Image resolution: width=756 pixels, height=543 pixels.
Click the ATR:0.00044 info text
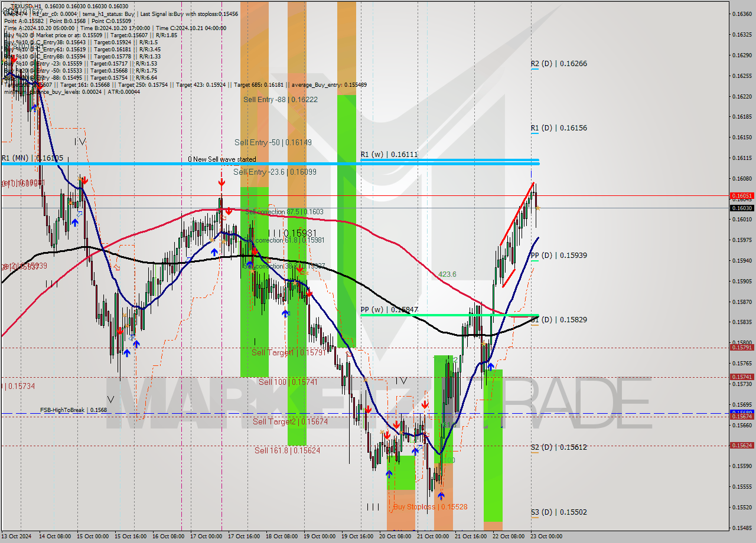tap(123, 91)
